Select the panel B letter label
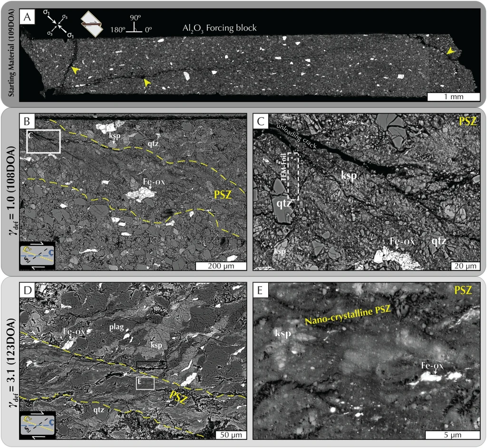 click(27, 121)
